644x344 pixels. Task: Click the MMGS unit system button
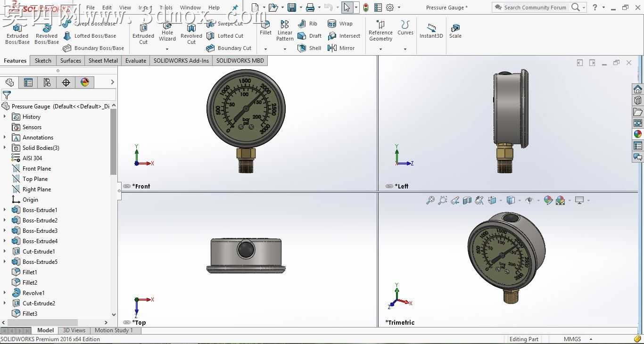[572, 339]
